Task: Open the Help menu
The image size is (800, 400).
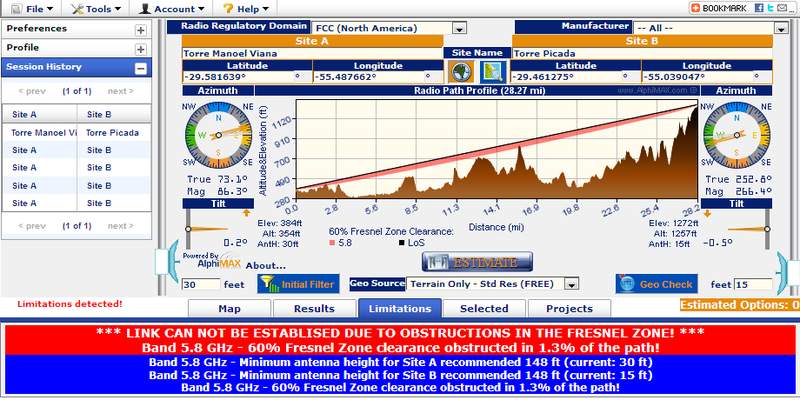Action: point(245,9)
